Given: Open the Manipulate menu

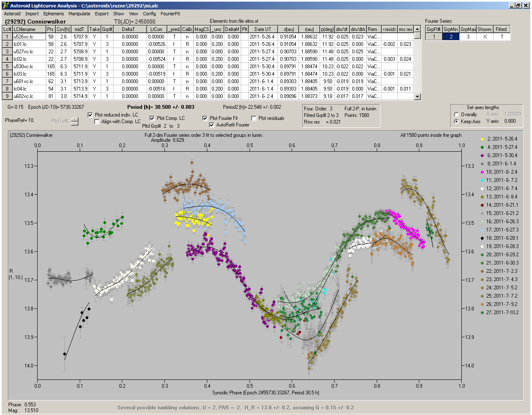Looking at the screenshot, I should [79, 14].
